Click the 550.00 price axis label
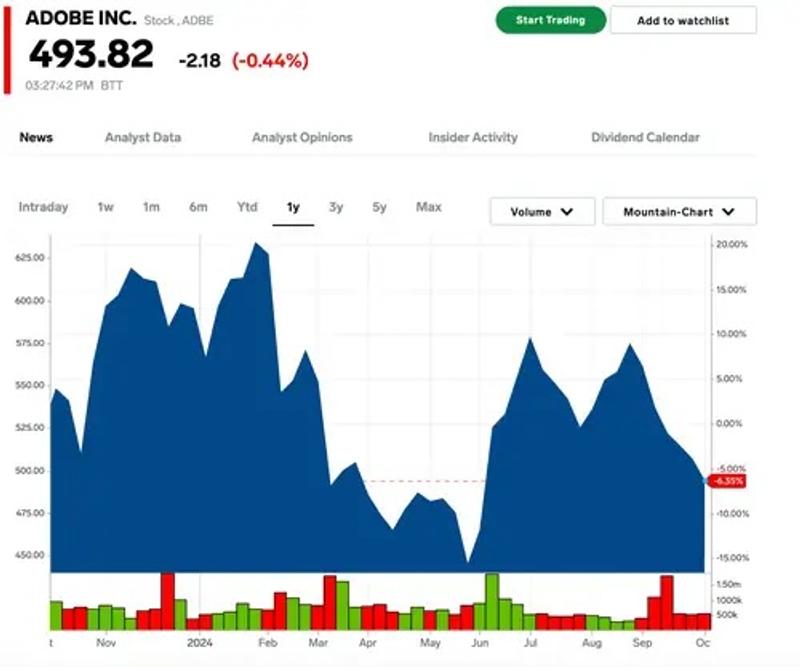This screenshot has width=800, height=667. (x=30, y=385)
